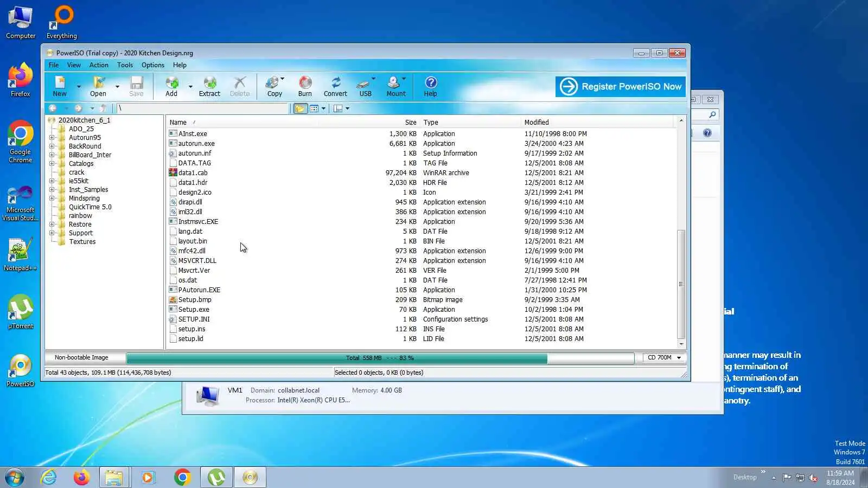Expand the ie55kit folder node
868x488 pixels.
tap(52, 181)
